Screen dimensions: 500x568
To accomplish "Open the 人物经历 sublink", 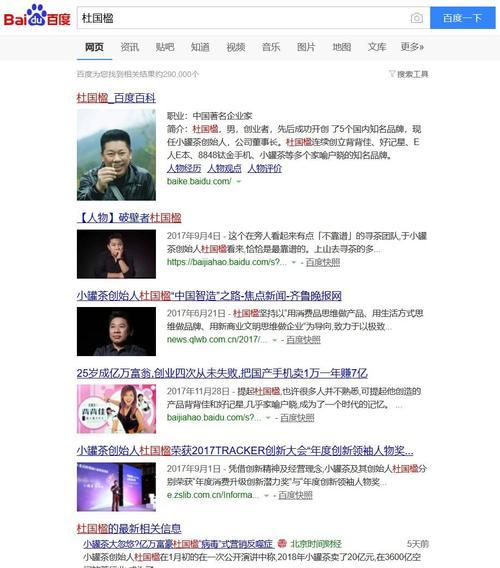I will tap(184, 168).
